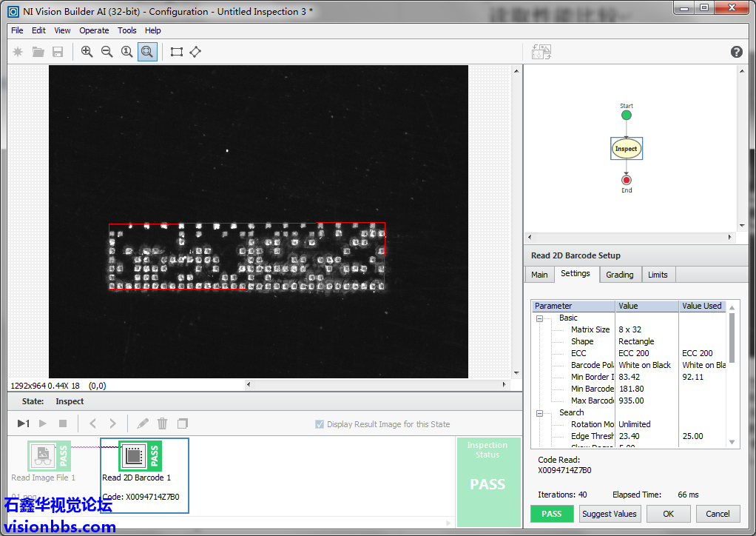Click the Zoom In magnifier icon

(87, 52)
